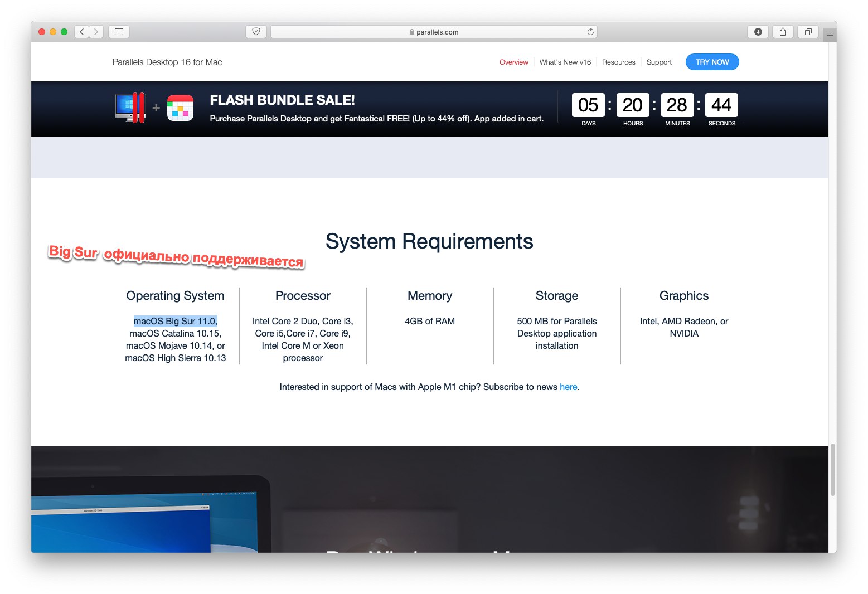Click the Intel Core 2 Duo processor text
This screenshot has height=594, width=868.
pyautogui.click(x=303, y=339)
